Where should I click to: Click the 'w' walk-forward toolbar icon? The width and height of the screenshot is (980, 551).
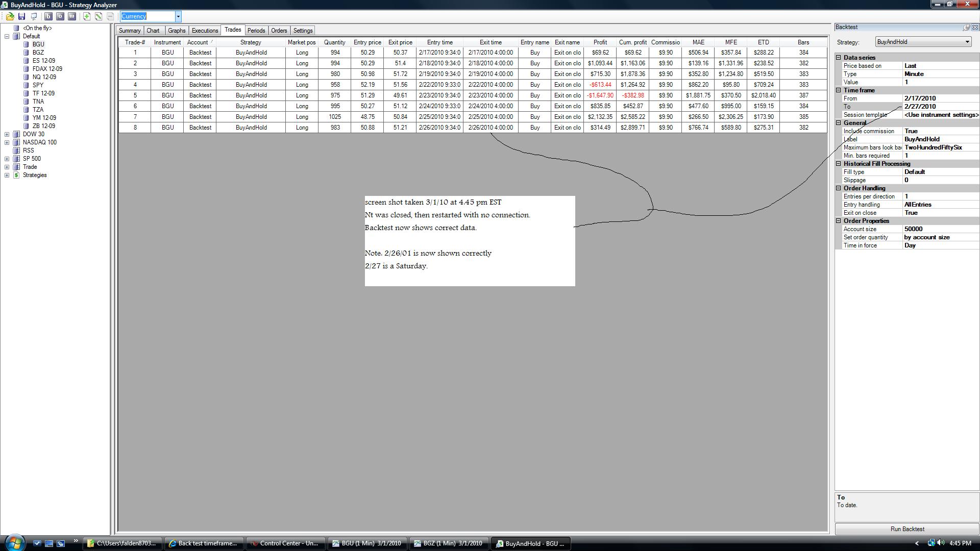(72, 16)
